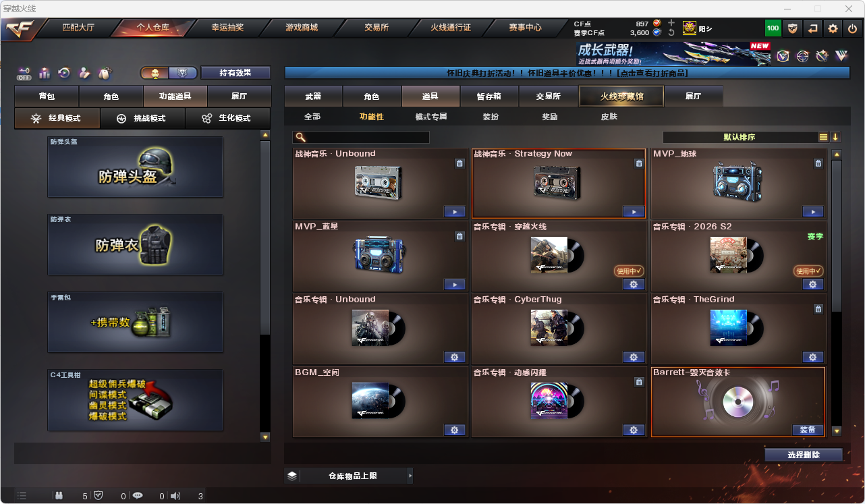The width and height of the screenshot is (865, 504).
Task: Click the ranking bars icon above backpack tabs
Action: 45,73
